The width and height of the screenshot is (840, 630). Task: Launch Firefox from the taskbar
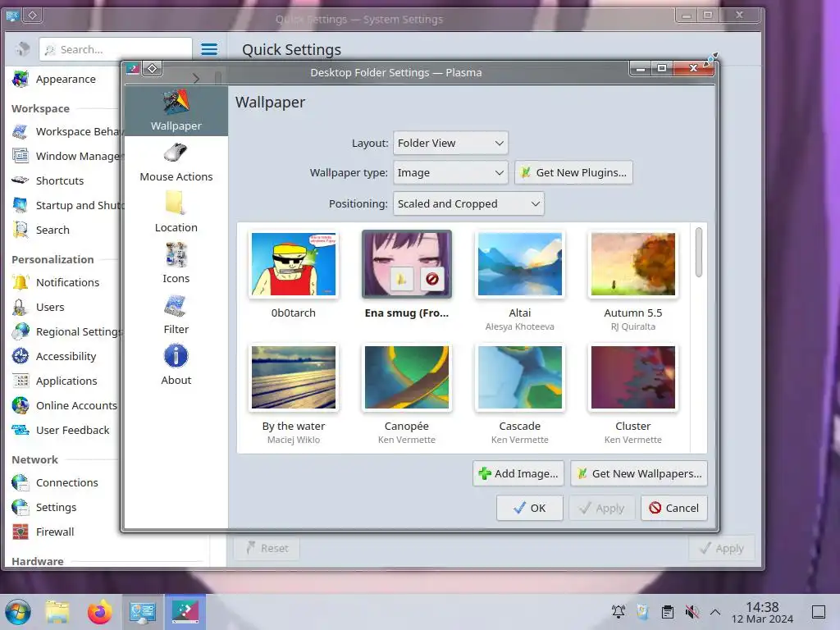99,612
